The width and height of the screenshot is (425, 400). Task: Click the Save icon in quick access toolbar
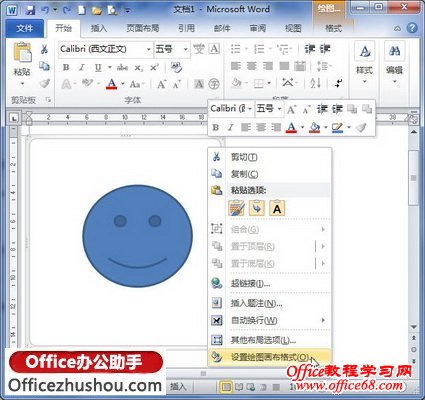click(30, 10)
